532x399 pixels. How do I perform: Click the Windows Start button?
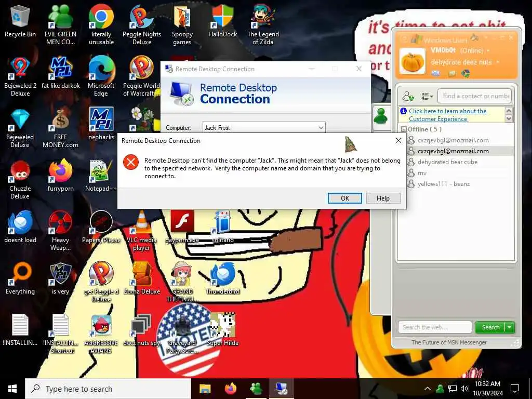tap(12, 389)
